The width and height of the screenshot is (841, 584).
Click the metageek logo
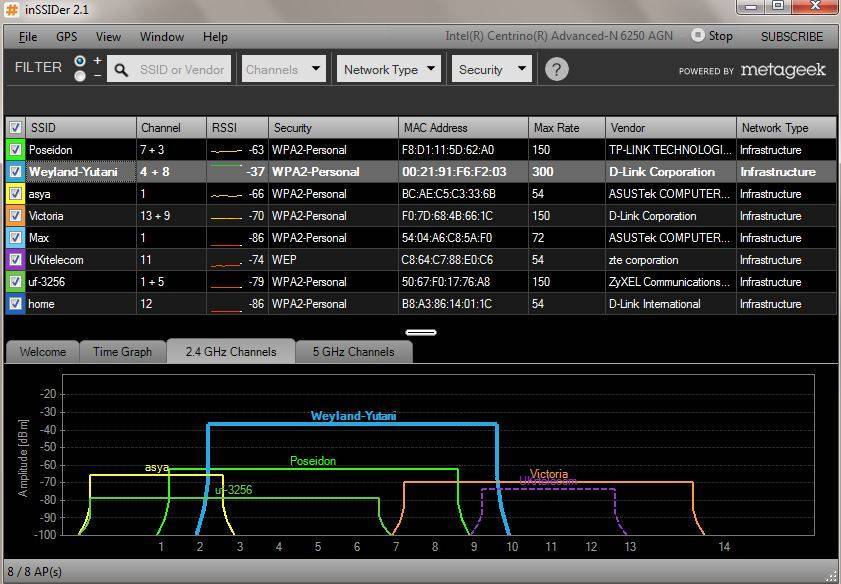click(x=783, y=70)
